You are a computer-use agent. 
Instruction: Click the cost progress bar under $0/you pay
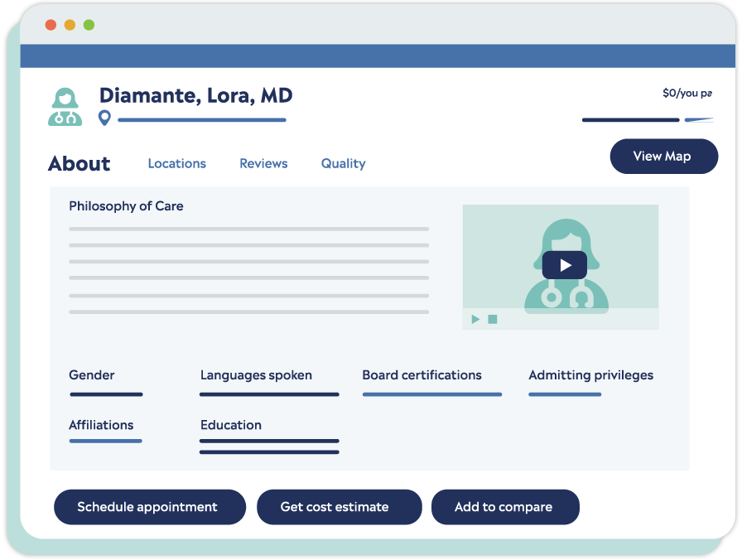[631, 118]
